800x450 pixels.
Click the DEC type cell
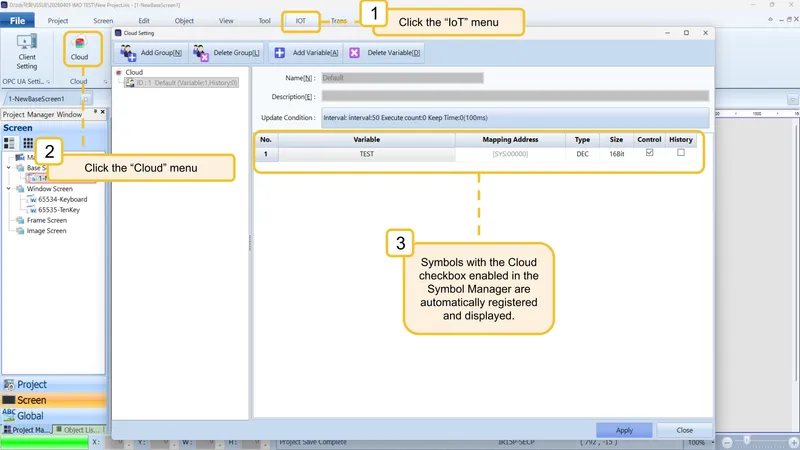coord(583,154)
